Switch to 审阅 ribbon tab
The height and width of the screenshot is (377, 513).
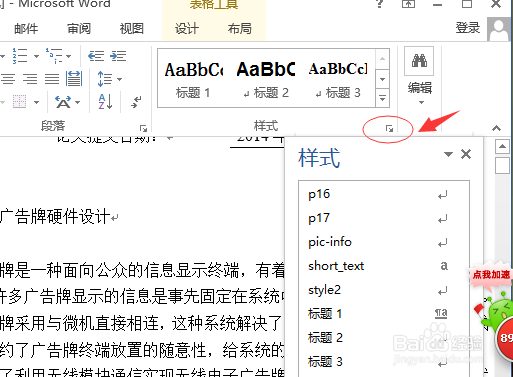(x=79, y=29)
